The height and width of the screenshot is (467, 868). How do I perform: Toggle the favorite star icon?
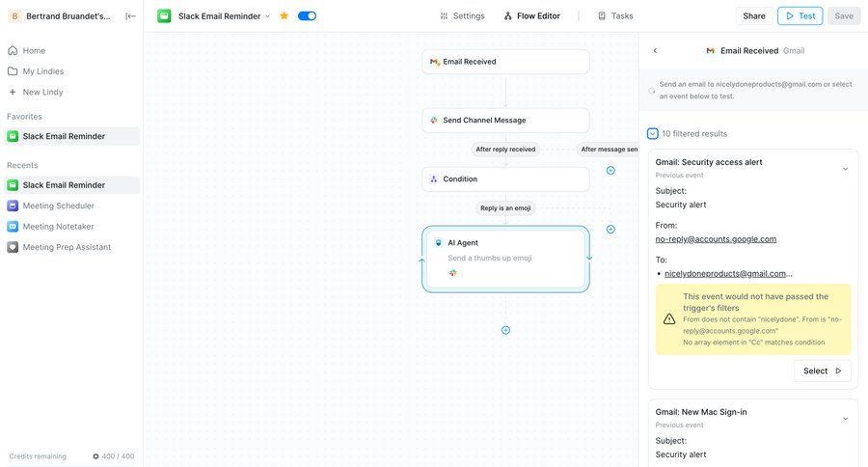click(x=284, y=15)
